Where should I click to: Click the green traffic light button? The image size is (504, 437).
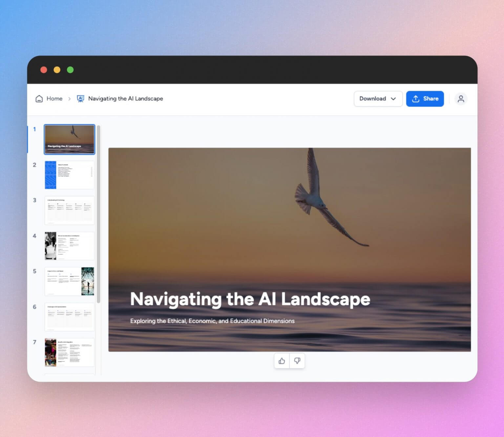point(70,70)
